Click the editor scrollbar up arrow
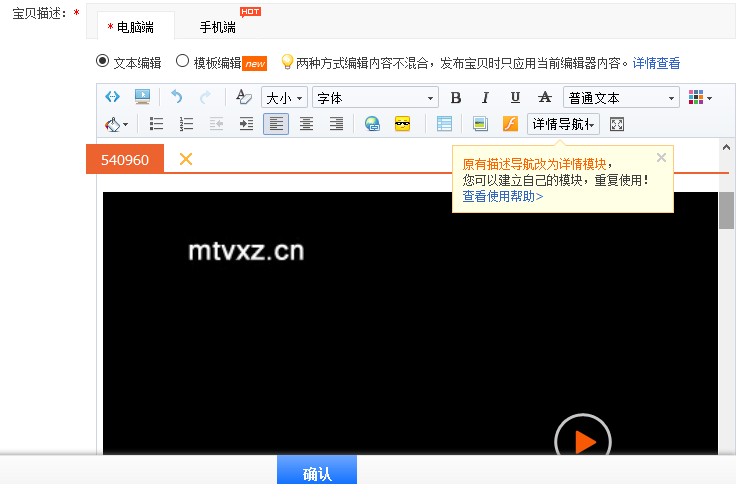The width and height of the screenshot is (736, 484). point(726,147)
